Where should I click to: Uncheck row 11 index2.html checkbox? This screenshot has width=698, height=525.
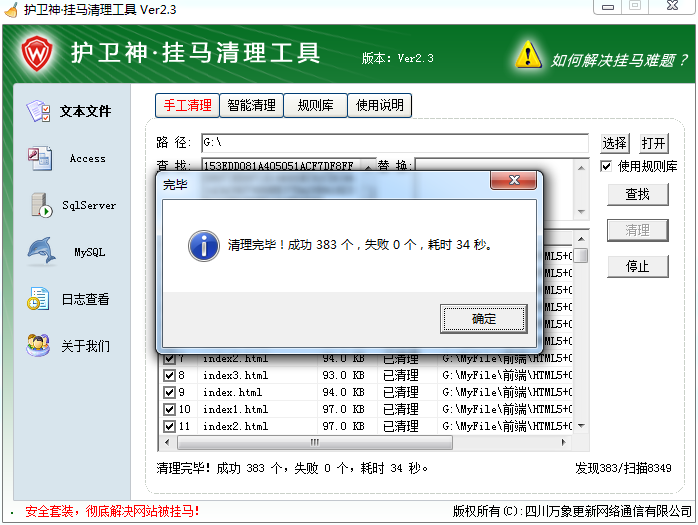pyautogui.click(x=169, y=426)
